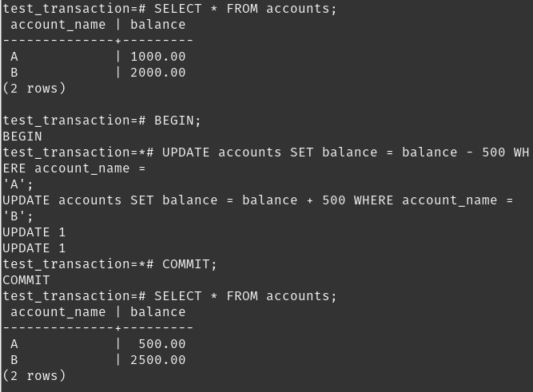Viewport: 533px width, 392px height.
Task: Select the 2500.00 balance value
Action: (157, 360)
